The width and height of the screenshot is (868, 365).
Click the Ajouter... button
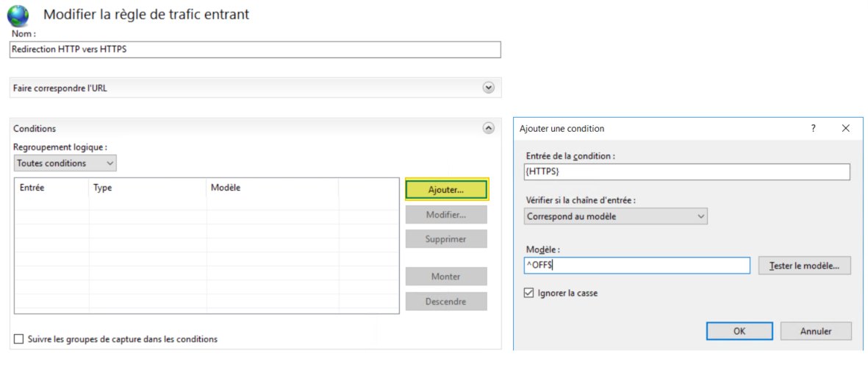point(445,190)
